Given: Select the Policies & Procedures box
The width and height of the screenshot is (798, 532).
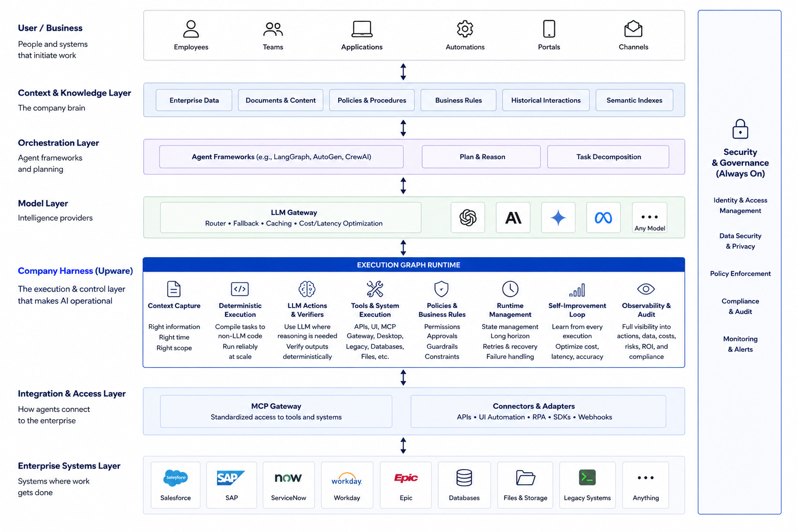Looking at the screenshot, I should pos(372,100).
